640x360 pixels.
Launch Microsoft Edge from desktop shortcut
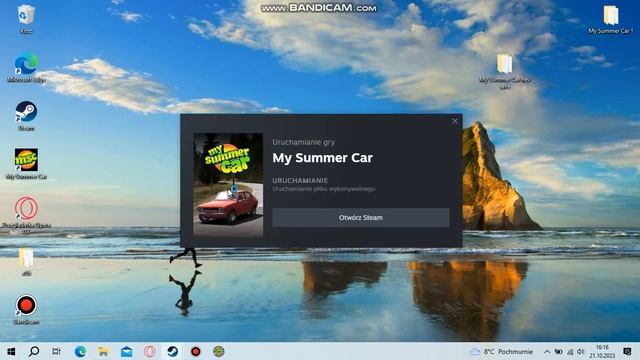click(x=26, y=67)
